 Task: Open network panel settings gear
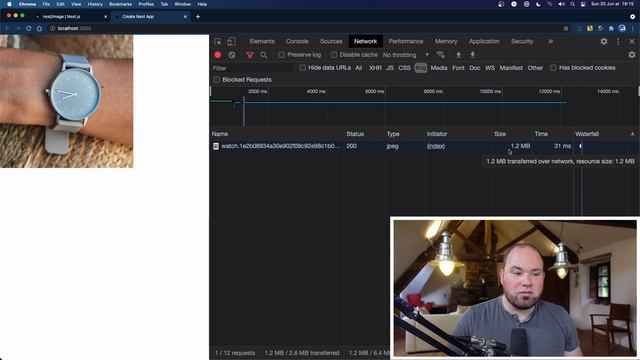(x=632, y=55)
